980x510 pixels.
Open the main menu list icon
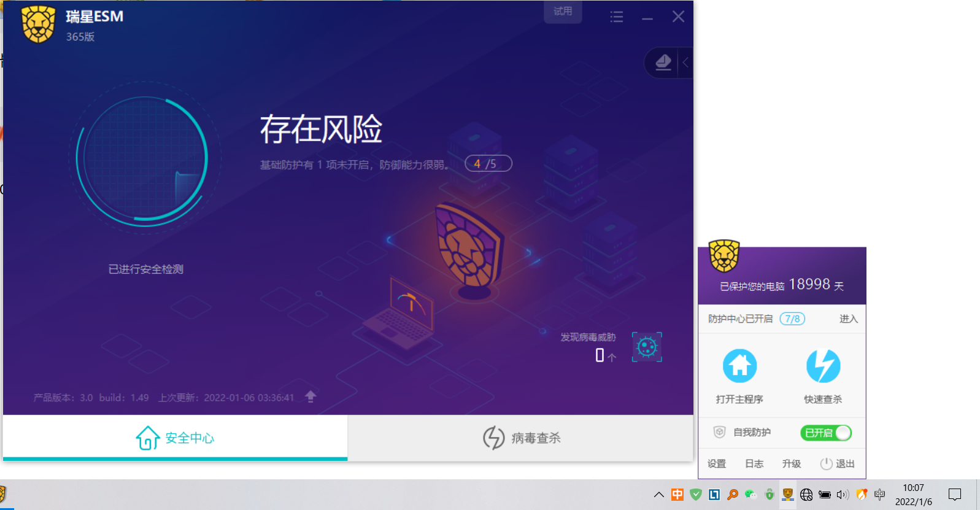[x=617, y=17]
